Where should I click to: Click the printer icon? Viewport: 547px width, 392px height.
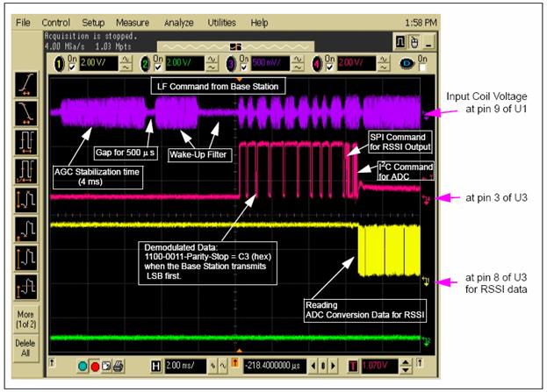(118, 367)
